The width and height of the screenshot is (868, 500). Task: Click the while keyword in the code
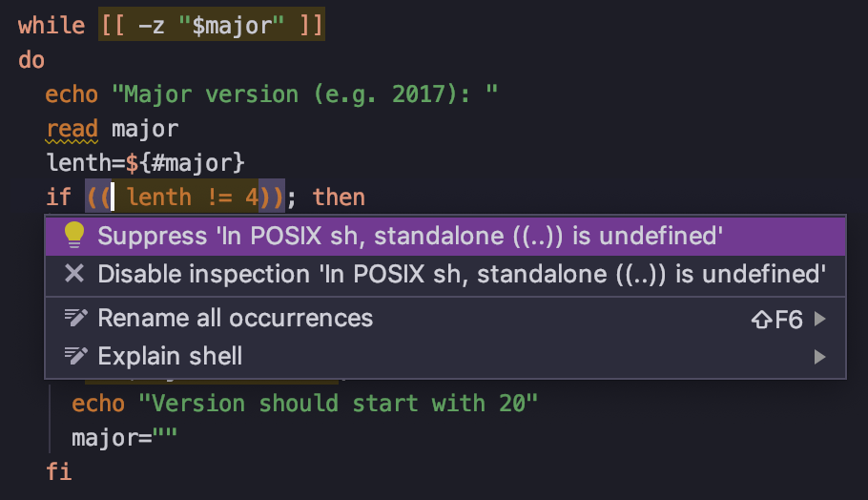[52, 26]
